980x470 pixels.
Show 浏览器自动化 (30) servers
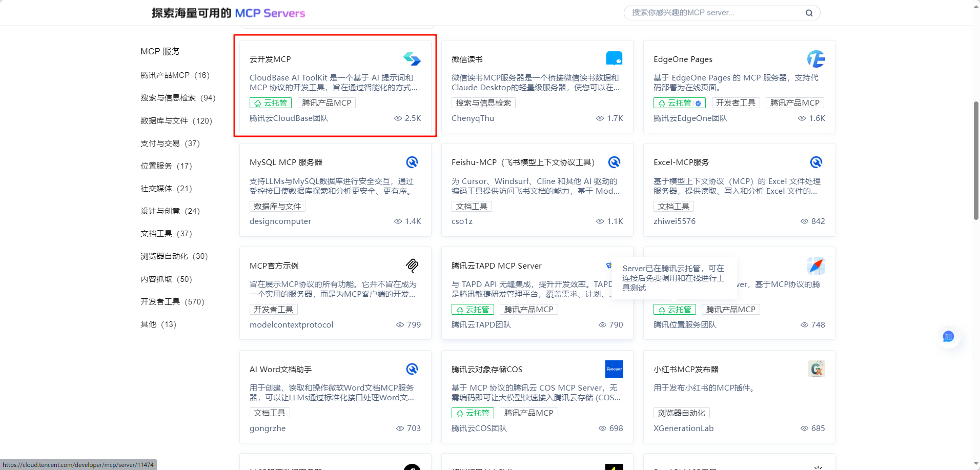(x=174, y=256)
